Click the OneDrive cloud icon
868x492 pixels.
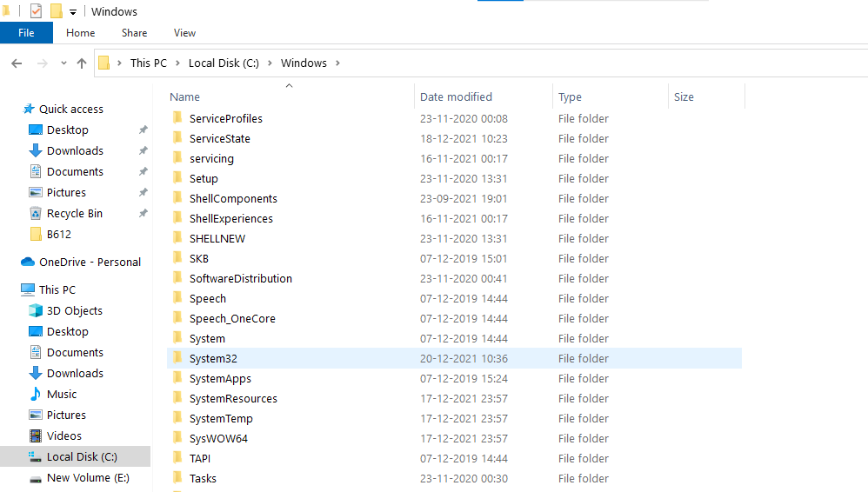(x=28, y=262)
